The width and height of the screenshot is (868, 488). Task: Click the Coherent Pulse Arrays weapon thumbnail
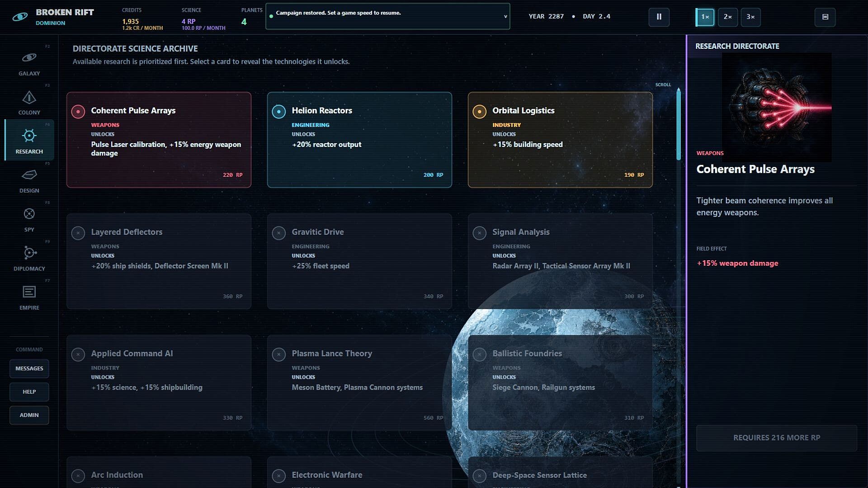tap(776, 107)
